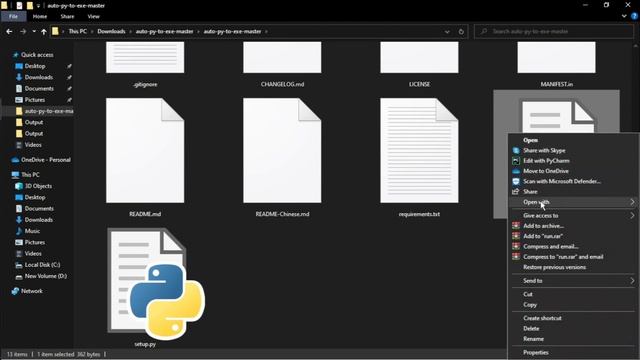The image size is (640, 360).
Task: Click the Quick Access Toolbar customize arrow
Action: [x=38, y=6]
